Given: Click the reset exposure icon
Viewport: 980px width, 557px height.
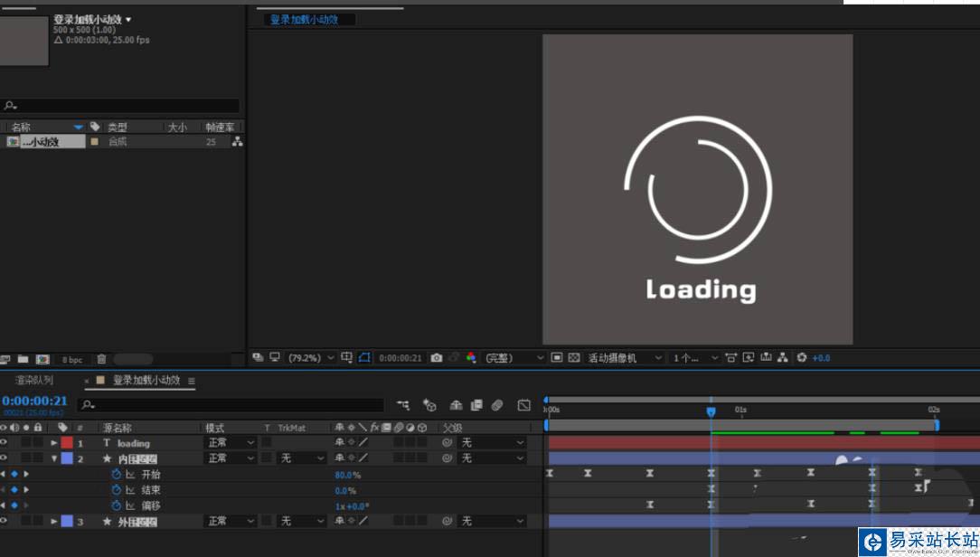Looking at the screenshot, I should [x=802, y=357].
